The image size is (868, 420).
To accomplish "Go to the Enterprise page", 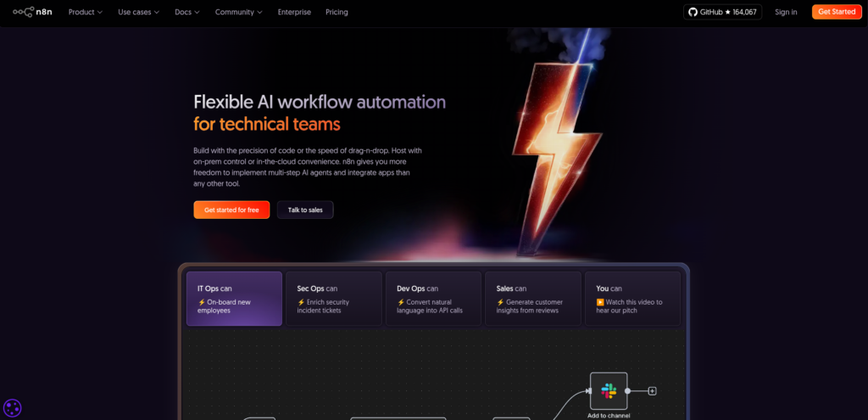I will [x=294, y=13].
